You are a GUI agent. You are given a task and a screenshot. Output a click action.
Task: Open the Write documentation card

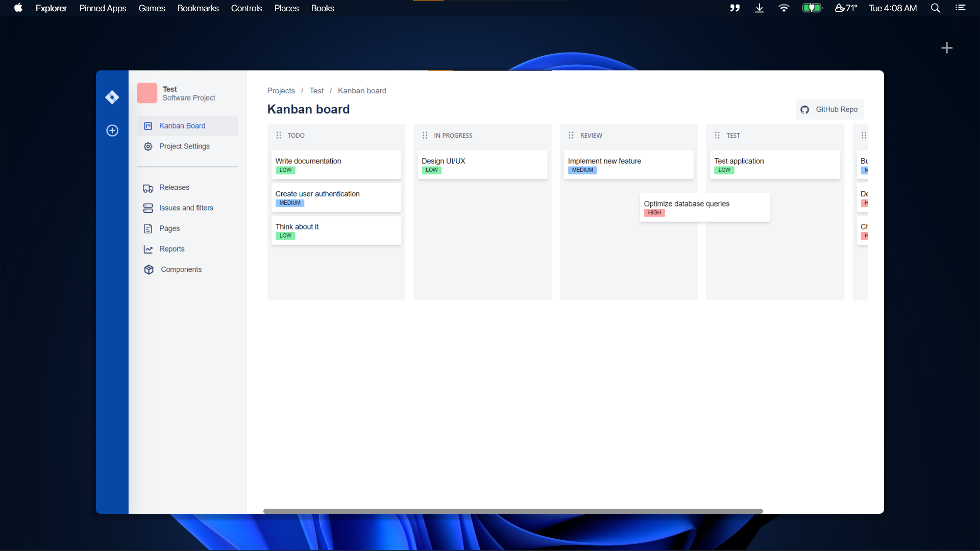click(x=336, y=164)
